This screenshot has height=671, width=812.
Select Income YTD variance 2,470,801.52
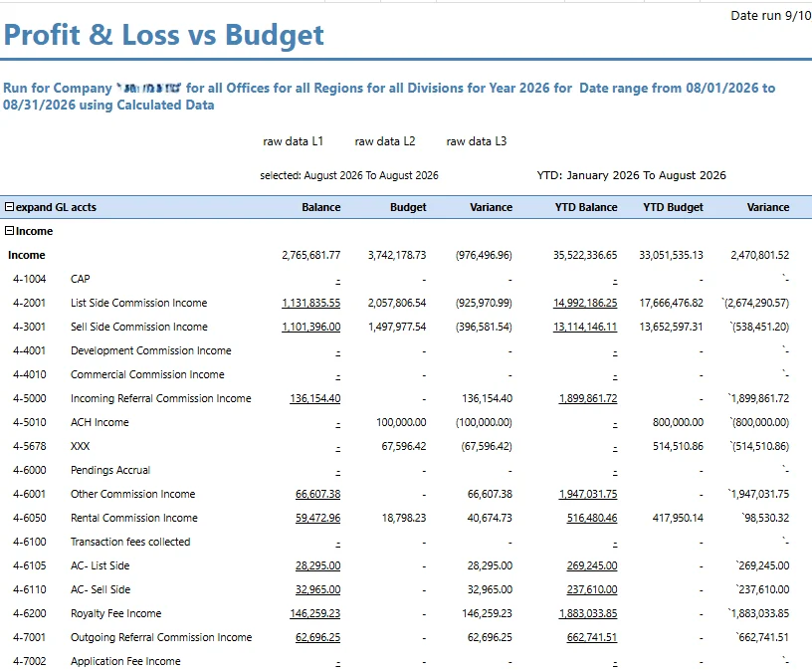point(760,255)
